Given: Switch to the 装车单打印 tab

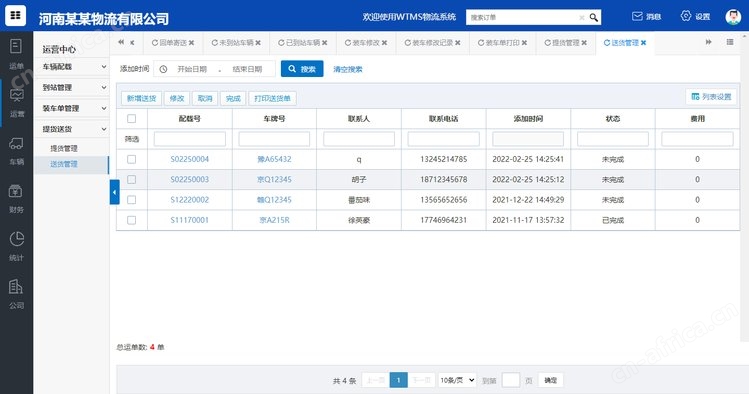Looking at the screenshot, I should [x=502, y=43].
